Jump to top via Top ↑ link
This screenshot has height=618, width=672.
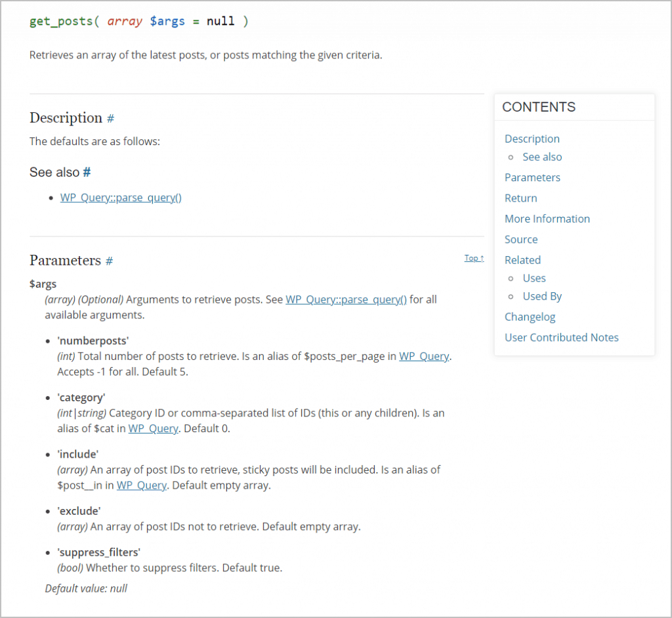(474, 258)
